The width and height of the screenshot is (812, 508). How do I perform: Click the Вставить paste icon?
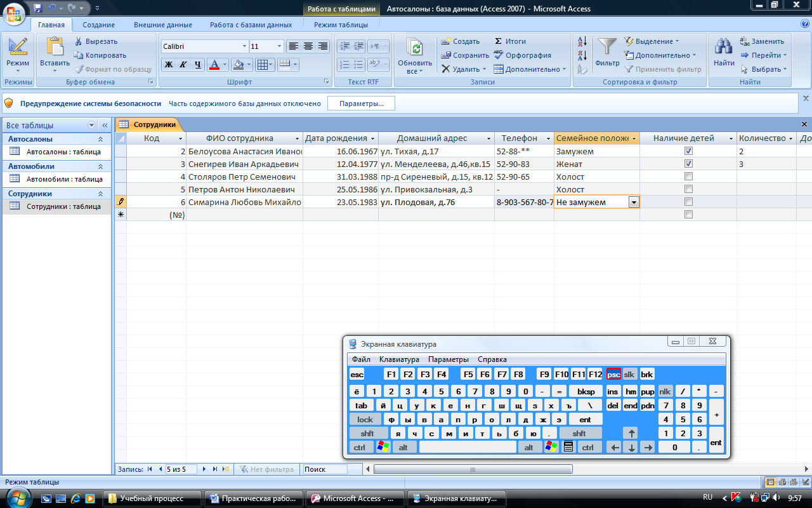[x=55, y=48]
